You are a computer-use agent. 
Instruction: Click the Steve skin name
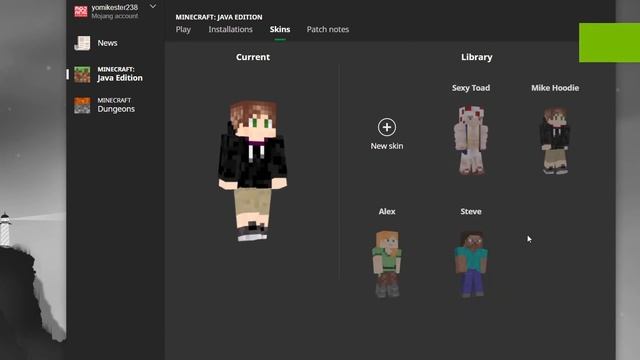pyautogui.click(x=471, y=211)
